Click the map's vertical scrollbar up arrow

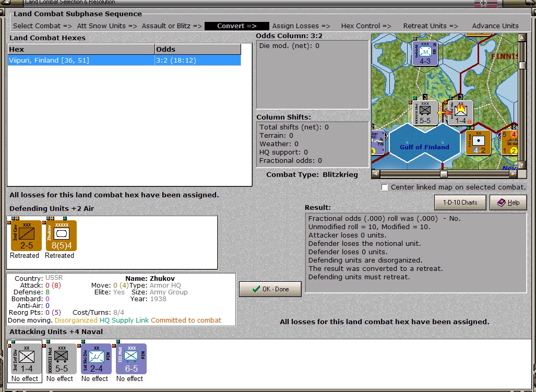(x=521, y=37)
